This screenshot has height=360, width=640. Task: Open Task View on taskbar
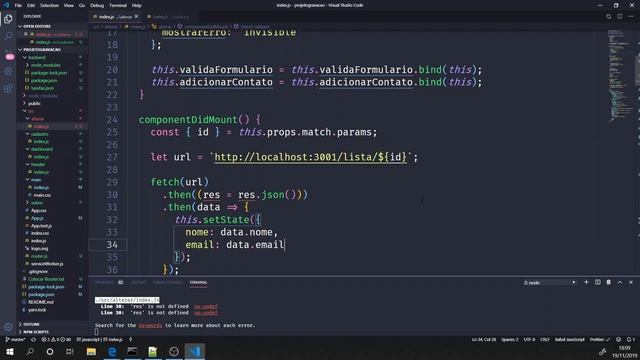pos(70,351)
